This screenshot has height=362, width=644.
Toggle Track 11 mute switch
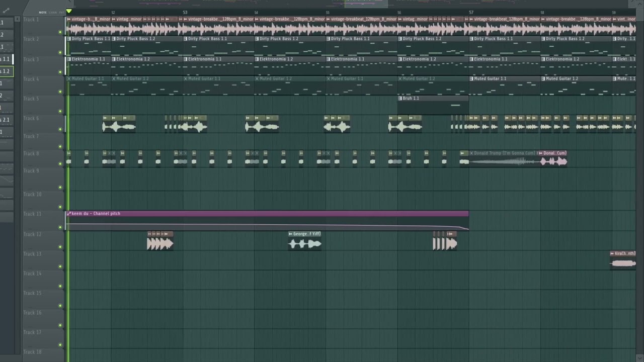(x=60, y=227)
